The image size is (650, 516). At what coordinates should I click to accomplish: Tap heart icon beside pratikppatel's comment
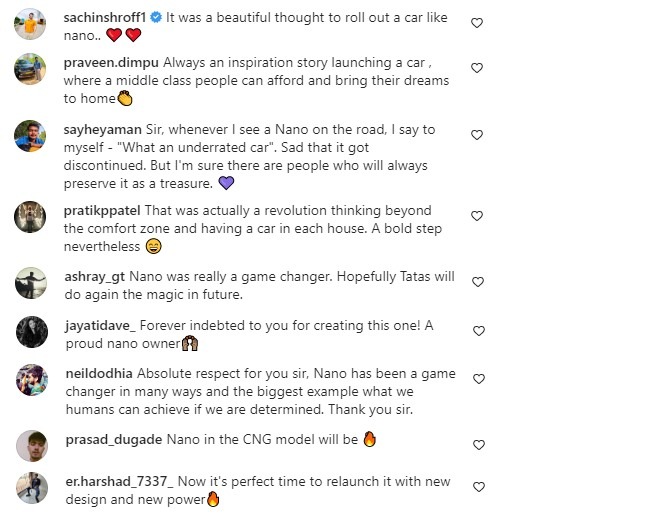coord(477,216)
